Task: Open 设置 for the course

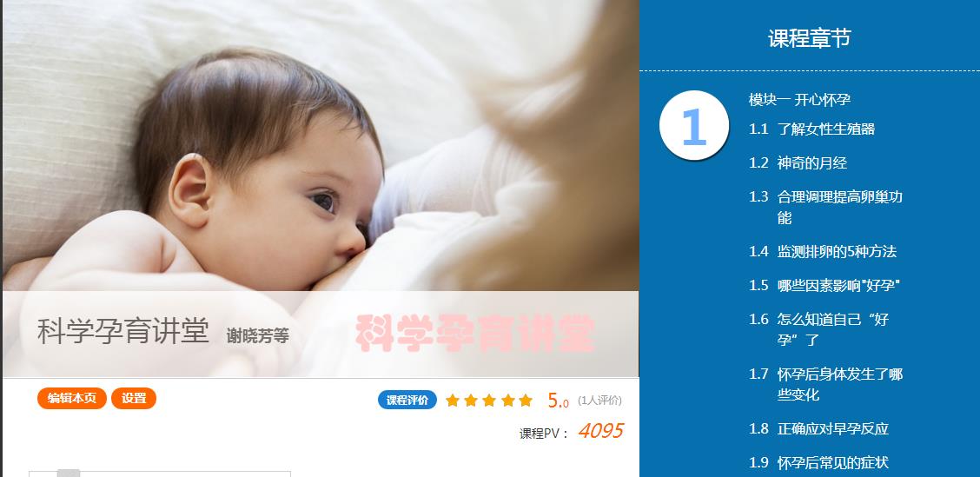Action: [134, 398]
